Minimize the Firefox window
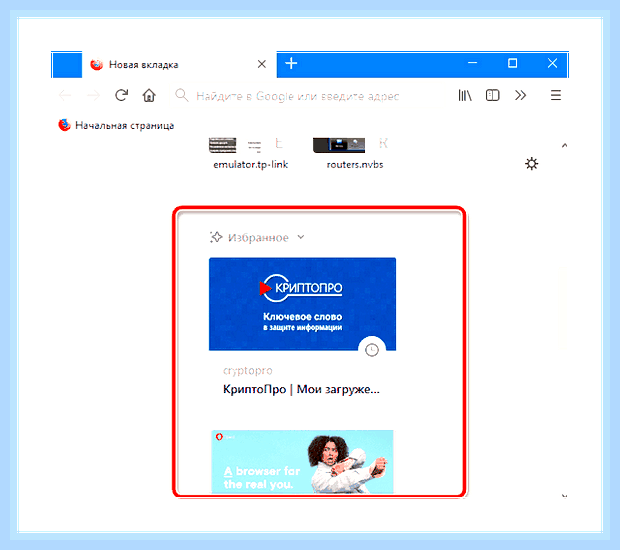The height and width of the screenshot is (550, 620). click(472, 63)
